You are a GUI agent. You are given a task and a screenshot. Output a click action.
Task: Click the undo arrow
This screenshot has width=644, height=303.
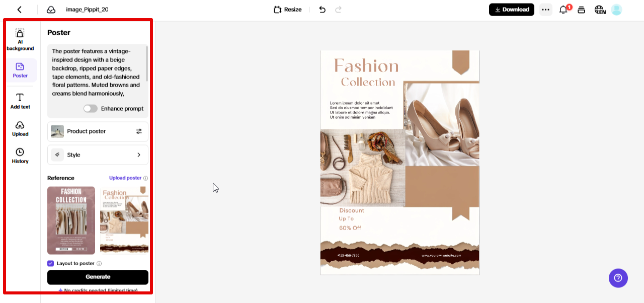pos(322,9)
